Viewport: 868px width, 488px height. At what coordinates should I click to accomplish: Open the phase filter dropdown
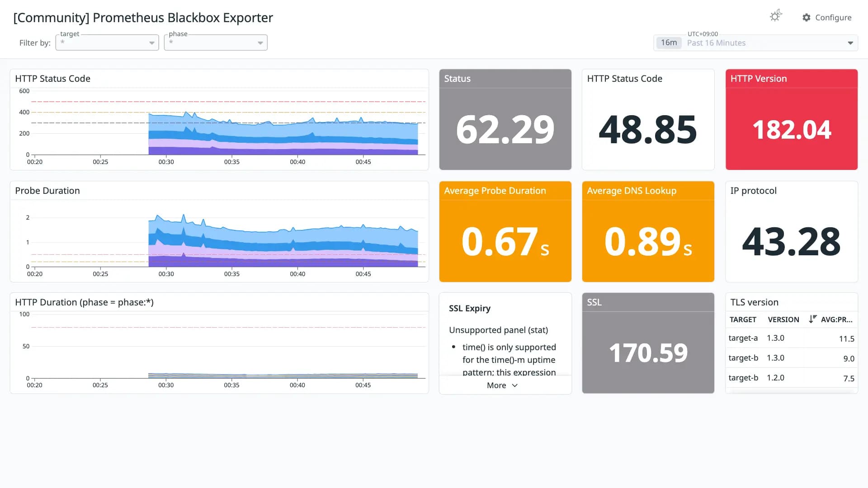pyautogui.click(x=216, y=42)
